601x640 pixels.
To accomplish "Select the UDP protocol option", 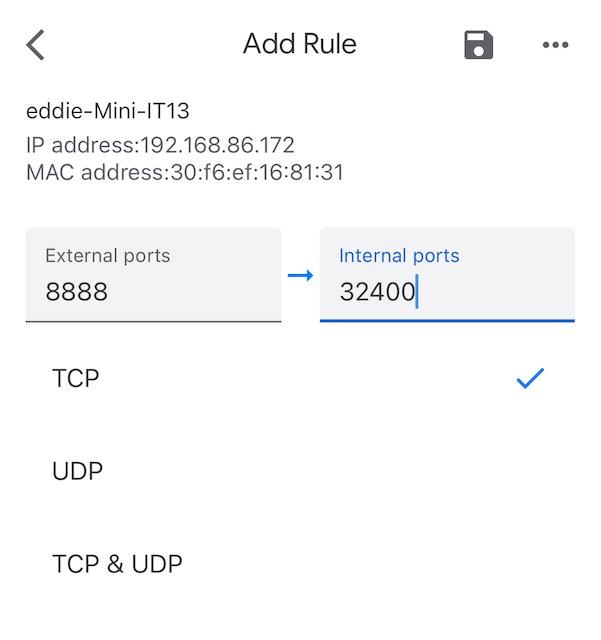I will (x=78, y=471).
